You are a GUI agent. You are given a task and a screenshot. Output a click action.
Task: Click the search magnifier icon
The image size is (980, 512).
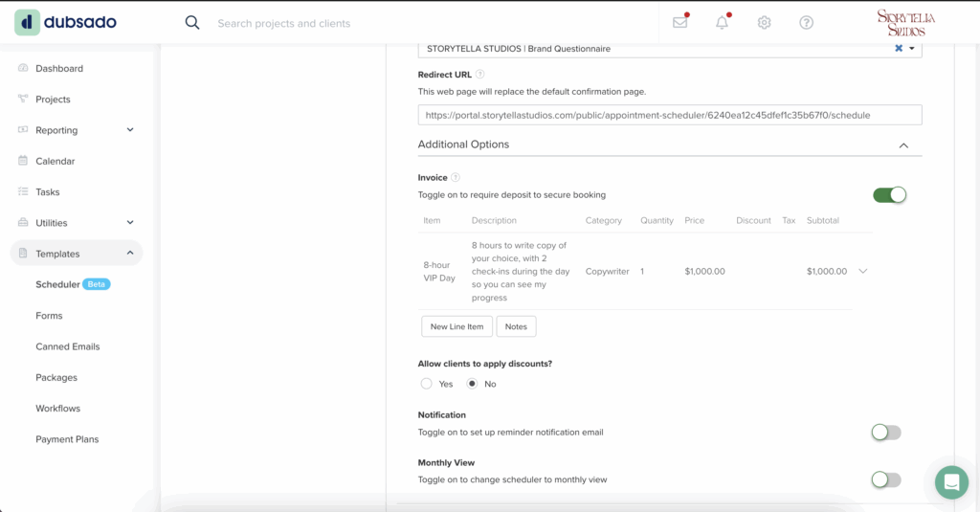191,23
